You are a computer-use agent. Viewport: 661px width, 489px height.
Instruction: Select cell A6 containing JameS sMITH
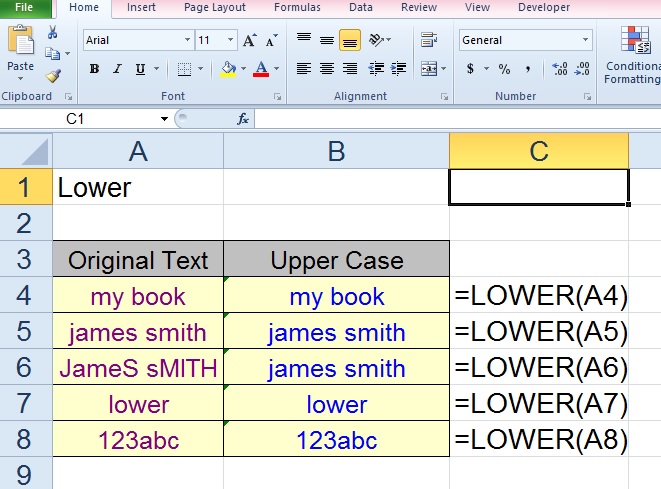[x=138, y=368]
